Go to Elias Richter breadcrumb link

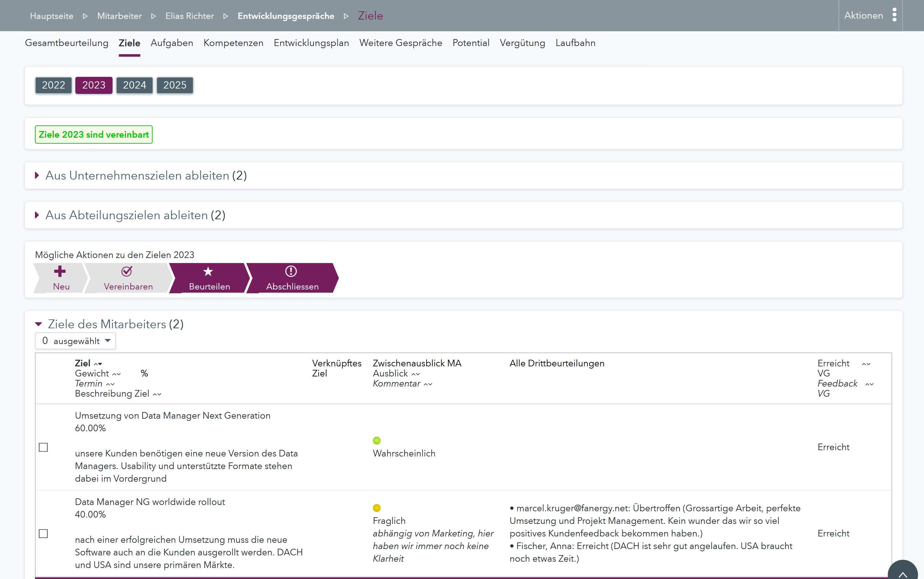tap(189, 16)
